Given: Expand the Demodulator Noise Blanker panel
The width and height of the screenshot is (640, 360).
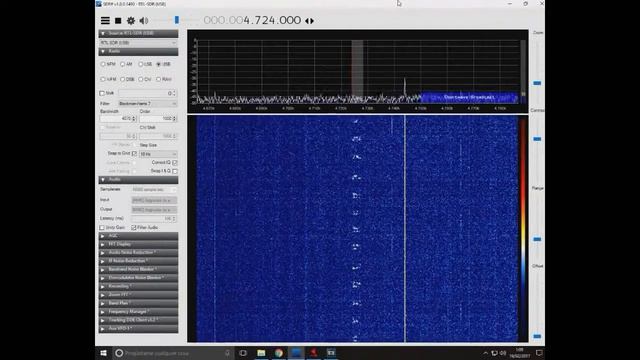Looking at the screenshot, I should [138, 278].
